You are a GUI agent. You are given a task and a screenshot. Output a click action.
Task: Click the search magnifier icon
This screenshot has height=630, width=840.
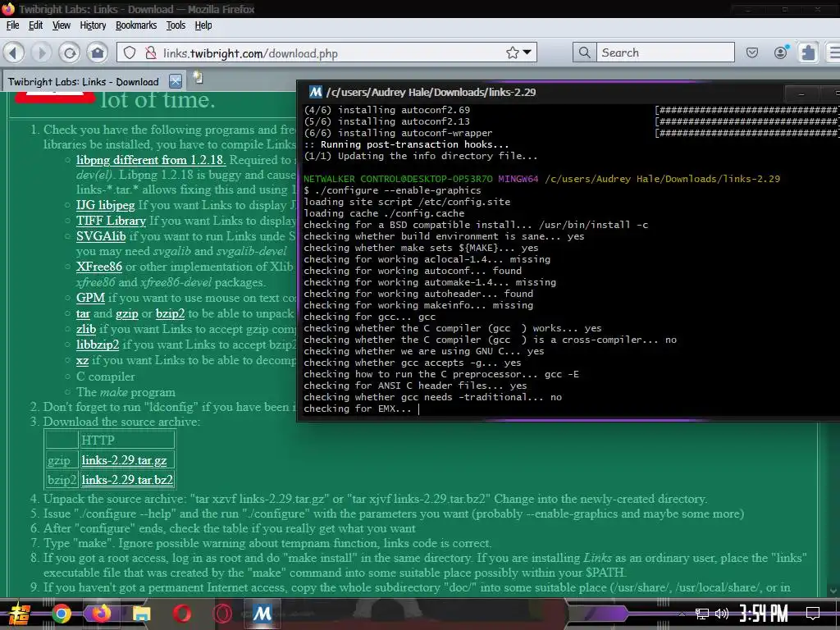click(x=584, y=52)
